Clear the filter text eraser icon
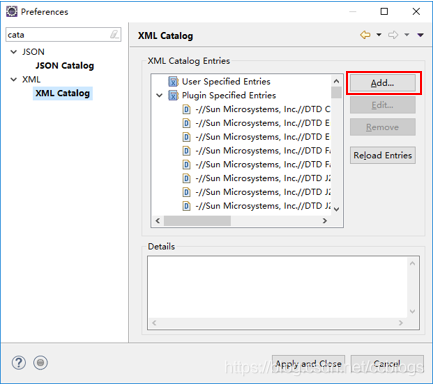 (114, 34)
